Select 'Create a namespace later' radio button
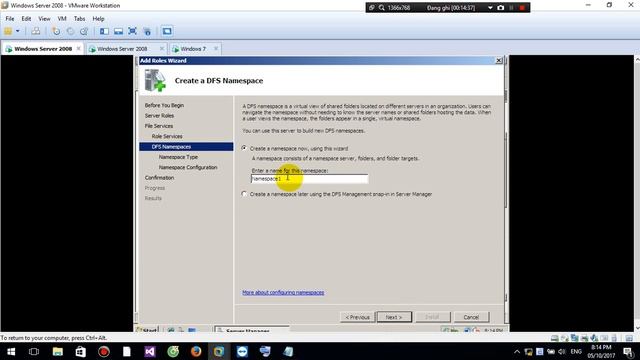Viewport: 640px width, 360px height. (x=244, y=194)
